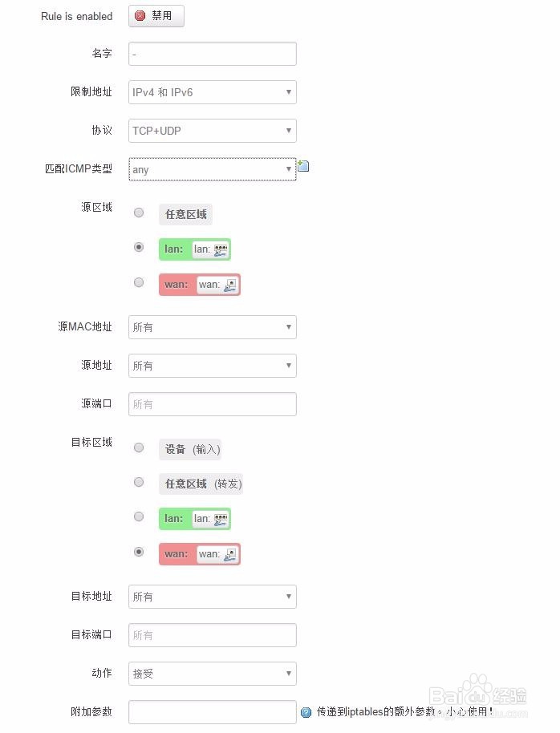This screenshot has width=560, height=733.
Task: Click the wan network icon in destination zone
Action: coord(230,554)
